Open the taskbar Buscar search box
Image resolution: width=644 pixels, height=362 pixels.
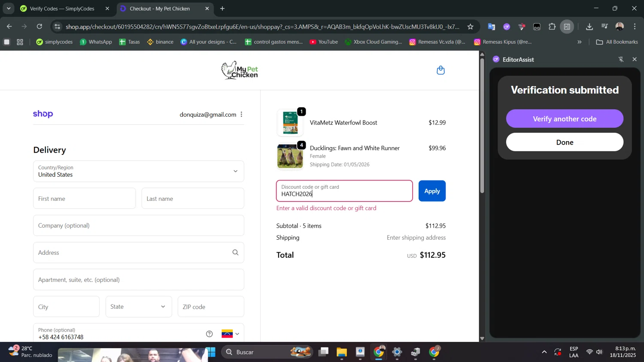tap(267, 352)
